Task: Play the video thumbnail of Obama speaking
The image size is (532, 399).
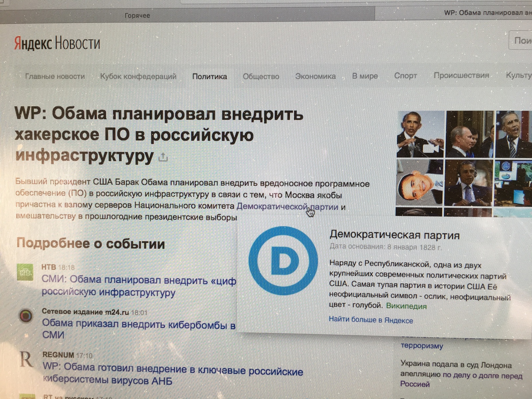Action: coord(420,134)
